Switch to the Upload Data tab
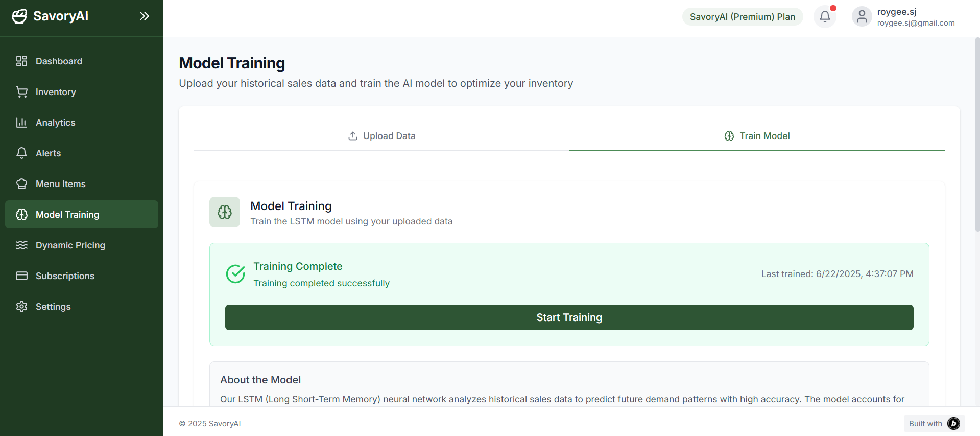 (x=382, y=136)
